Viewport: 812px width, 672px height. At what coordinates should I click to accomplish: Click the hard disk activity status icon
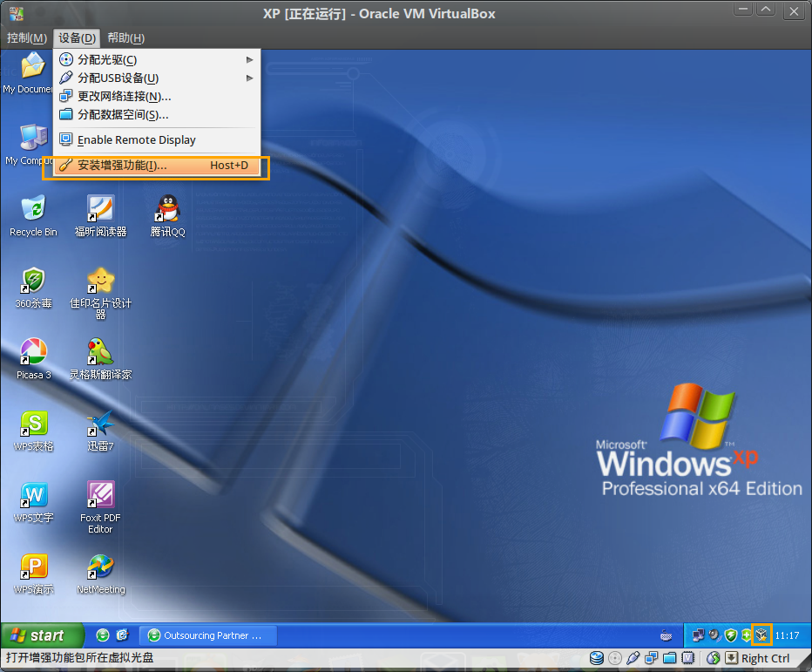[597, 658]
